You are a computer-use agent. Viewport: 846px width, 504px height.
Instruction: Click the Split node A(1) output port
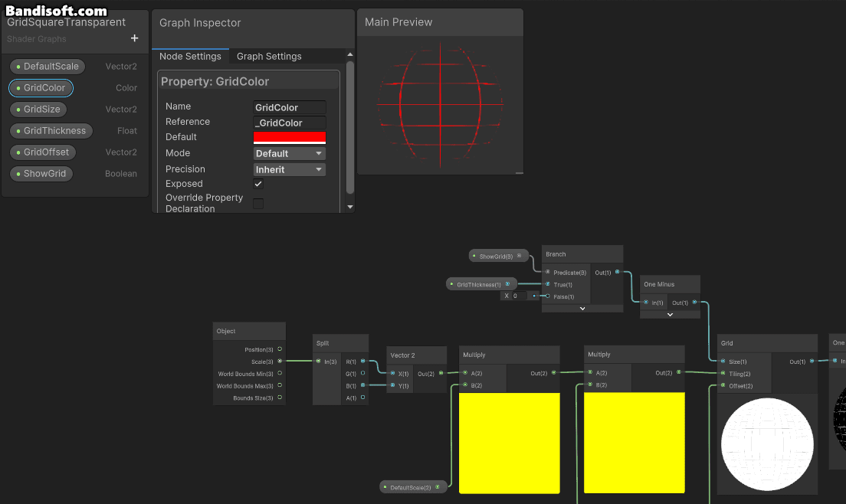[362, 398]
